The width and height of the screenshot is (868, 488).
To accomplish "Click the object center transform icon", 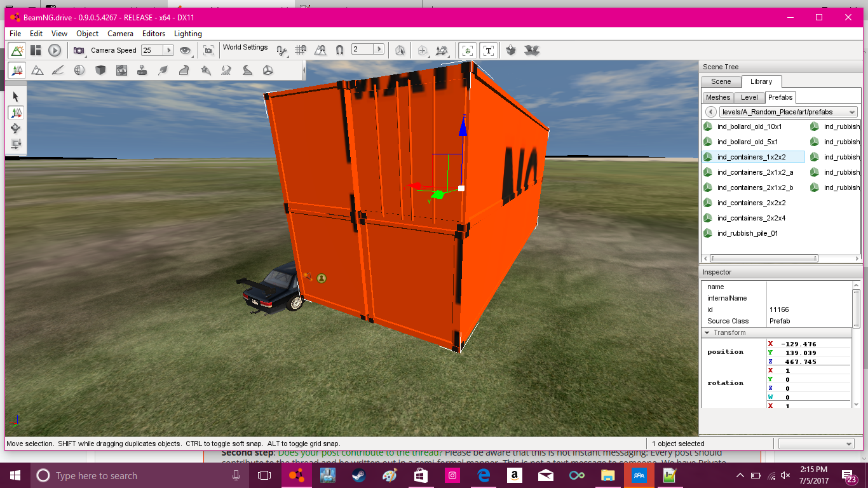I will (x=423, y=50).
